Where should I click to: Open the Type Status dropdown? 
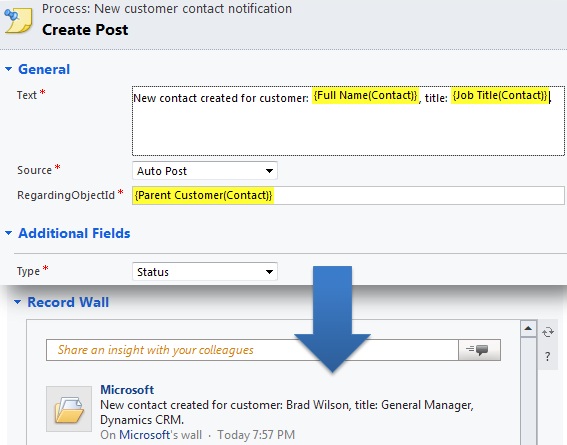click(x=205, y=271)
